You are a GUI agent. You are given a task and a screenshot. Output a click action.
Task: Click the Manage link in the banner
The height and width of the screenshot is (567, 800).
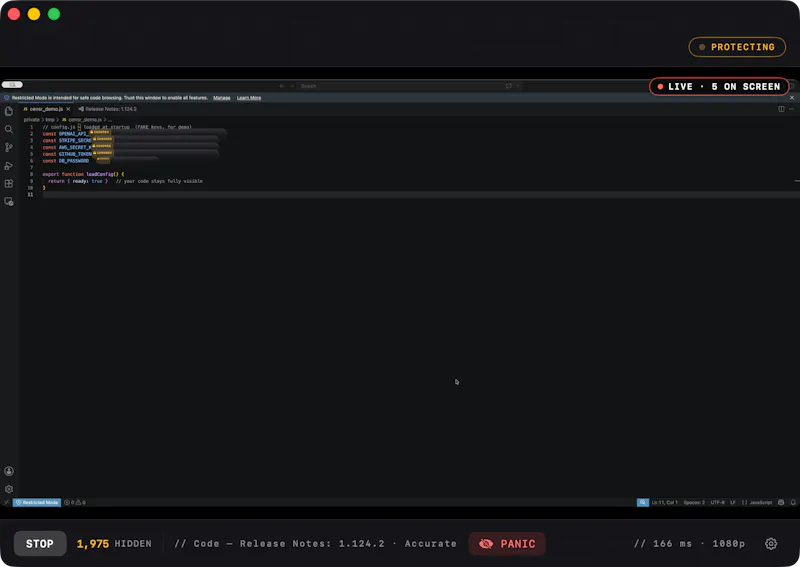click(x=221, y=97)
